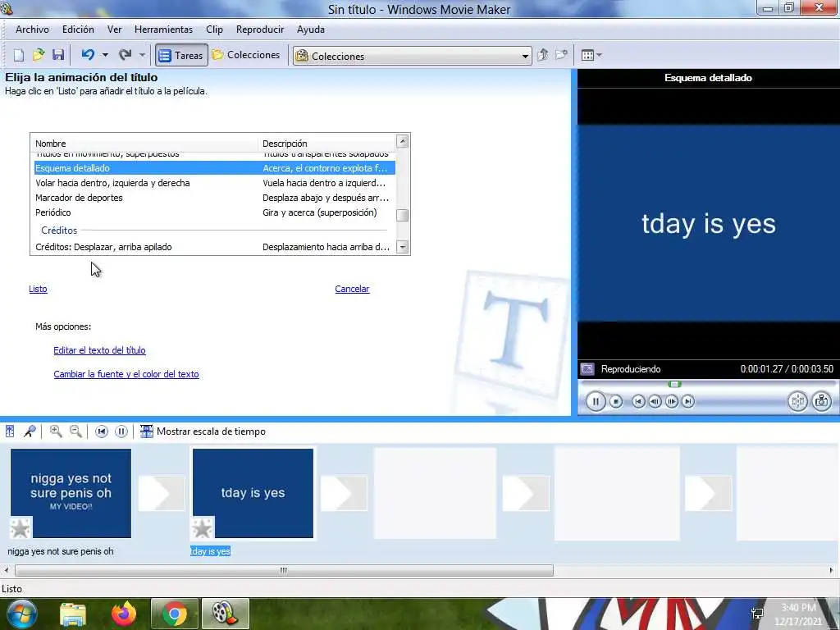Click the Nombre column header
The image size is (840, 630).
[144, 144]
